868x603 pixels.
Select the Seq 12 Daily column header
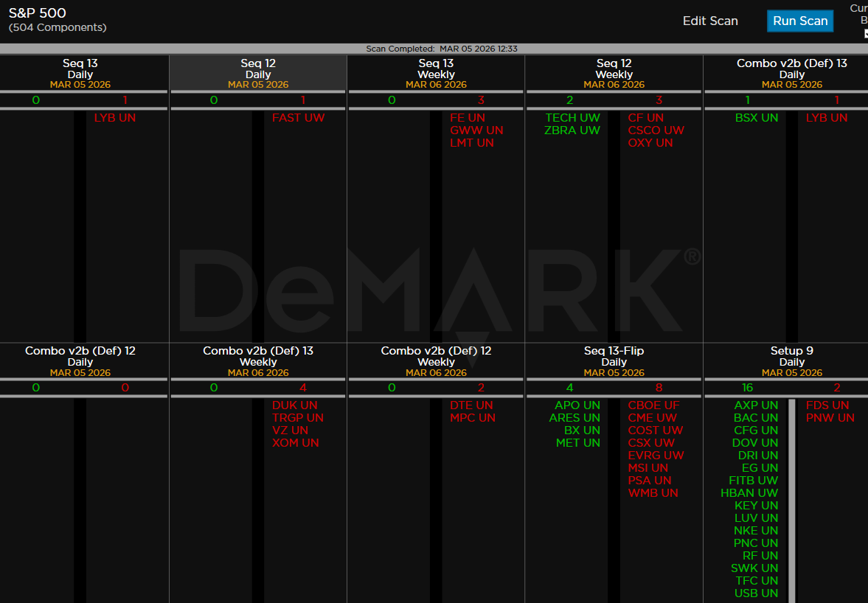click(x=258, y=74)
